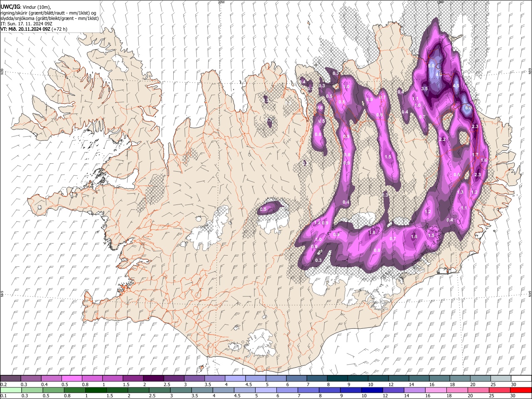Click the '6.0' precipitation value on the map
The width and height of the screenshot is (532, 399).
pyautogui.click(x=468, y=107)
